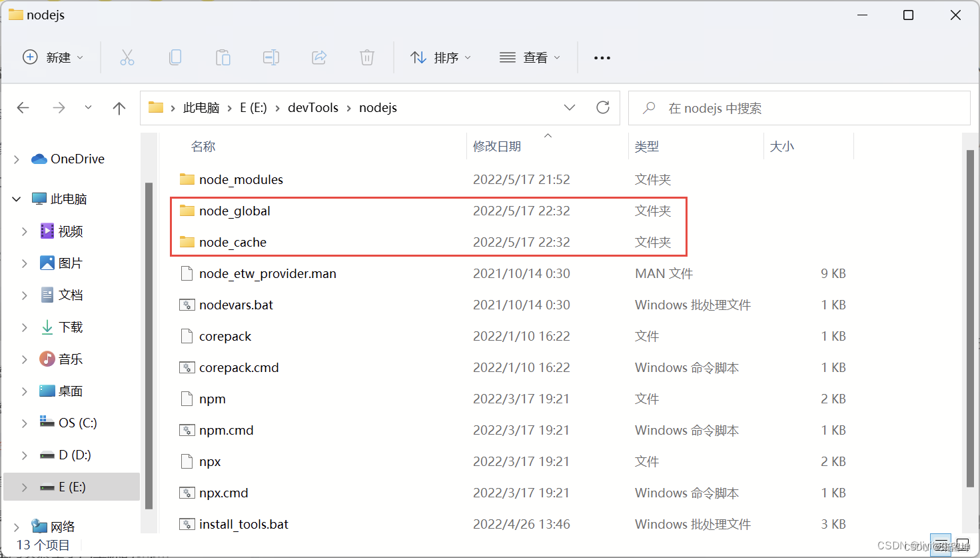Click the nodevars.bat date 2021/10/14 0:30
This screenshot has height=558, width=980.
click(522, 305)
